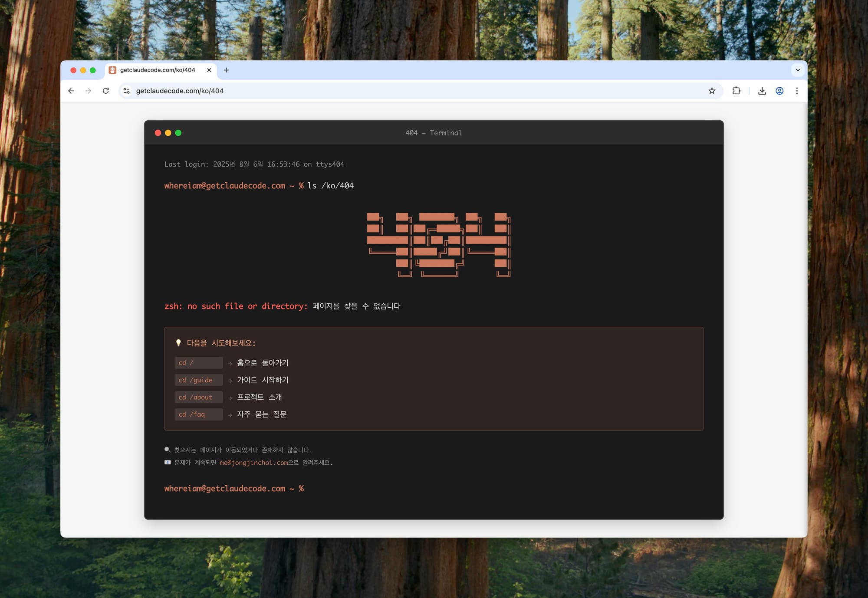868x598 pixels.
Task: Click the me@jongjinchoi.com email link
Action: tap(254, 463)
